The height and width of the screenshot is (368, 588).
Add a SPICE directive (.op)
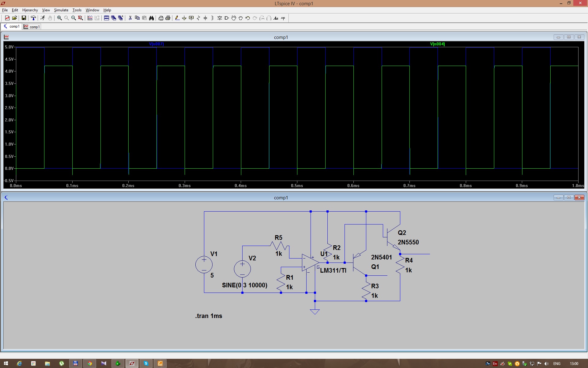[283, 18]
